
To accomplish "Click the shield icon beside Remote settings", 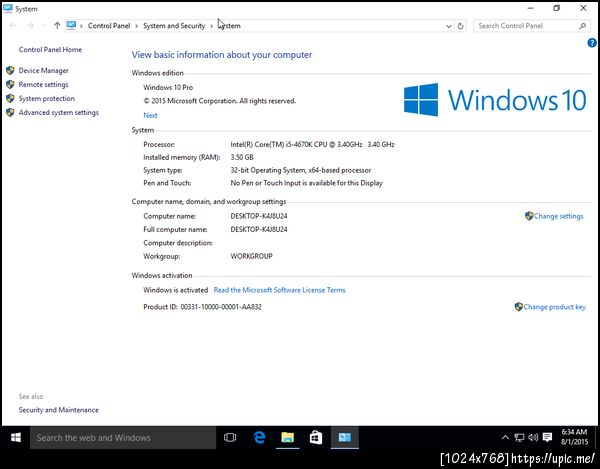I will click(10, 85).
